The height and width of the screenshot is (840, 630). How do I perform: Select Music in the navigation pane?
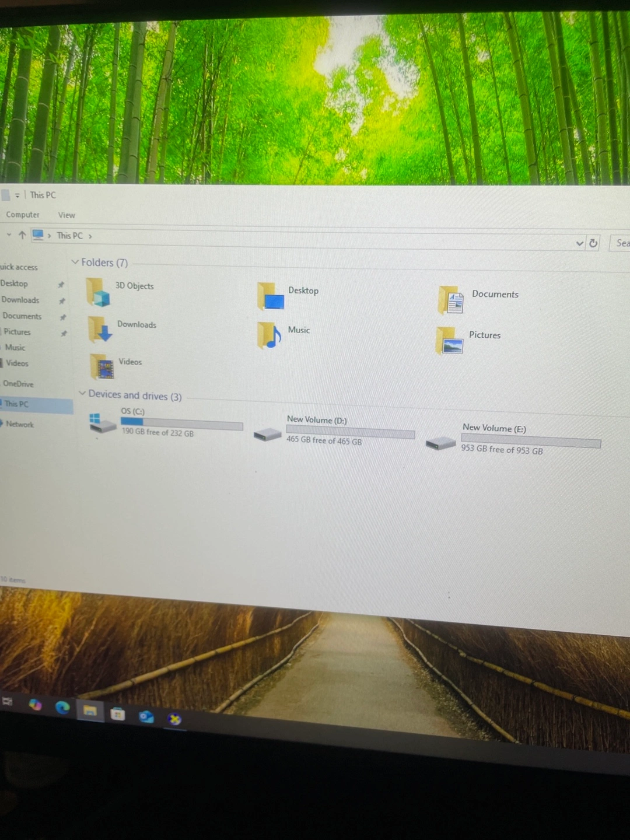coord(15,348)
